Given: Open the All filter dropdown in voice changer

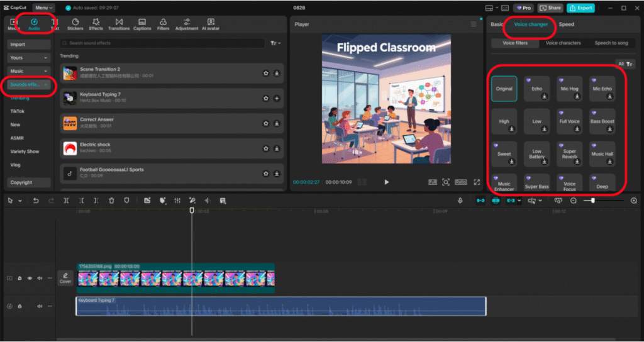Looking at the screenshot, I should (625, 64).
